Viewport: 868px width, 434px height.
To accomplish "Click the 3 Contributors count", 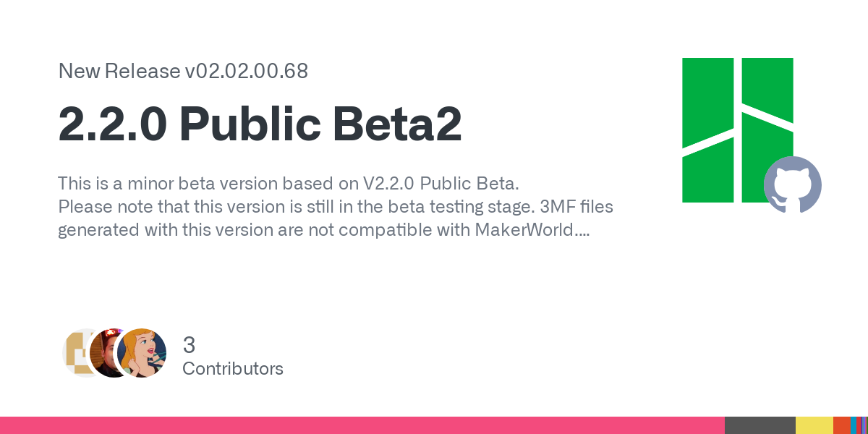I will tap(233, 356).
